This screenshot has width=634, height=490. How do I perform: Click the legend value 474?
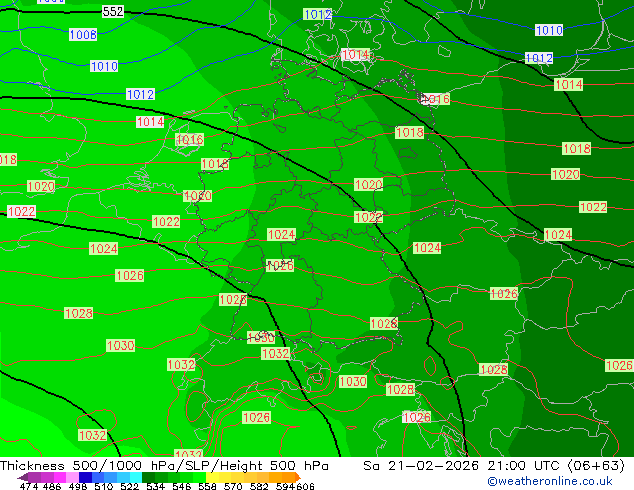point(29,486)
